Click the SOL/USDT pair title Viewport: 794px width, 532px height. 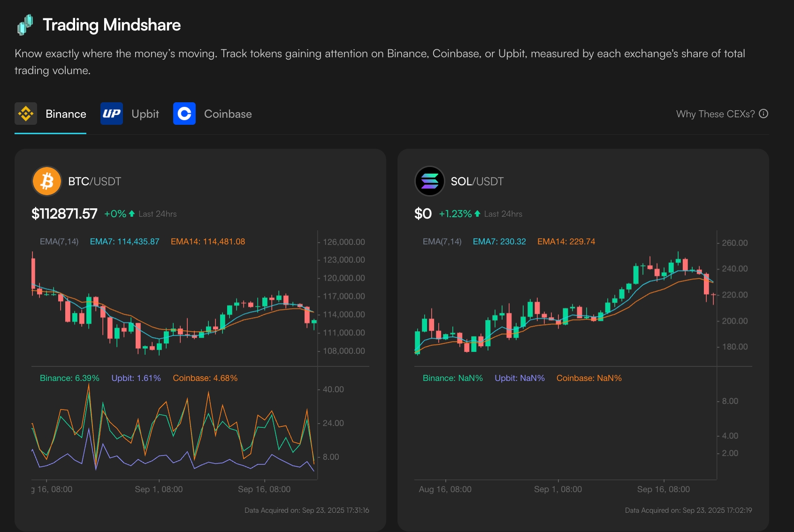[477, 182]
